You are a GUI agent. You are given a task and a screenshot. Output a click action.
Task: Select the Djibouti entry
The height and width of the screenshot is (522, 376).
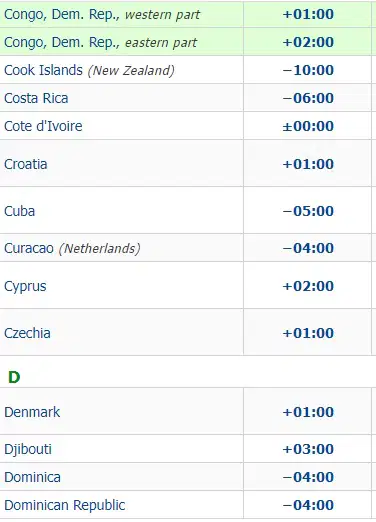pyautogui.click(x=28, y=449)
